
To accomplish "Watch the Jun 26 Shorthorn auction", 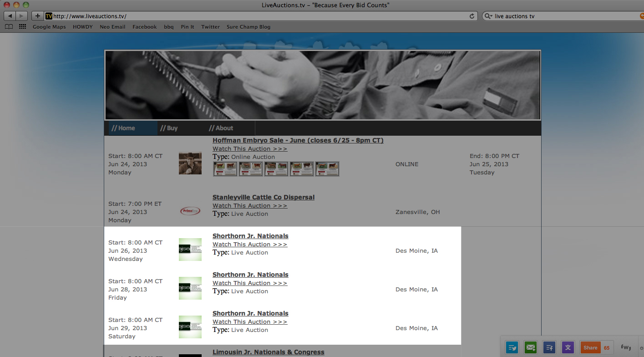I will click(250, 245).
